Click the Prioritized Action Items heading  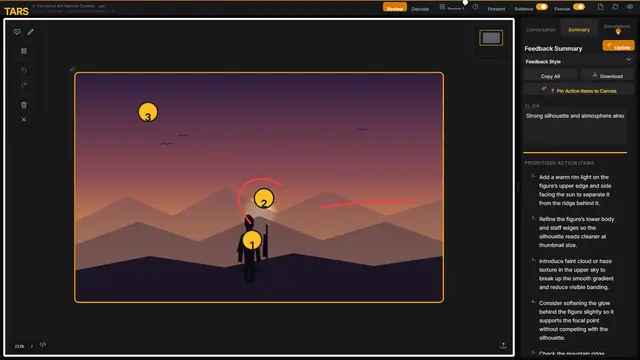click(x=559, y=163)
